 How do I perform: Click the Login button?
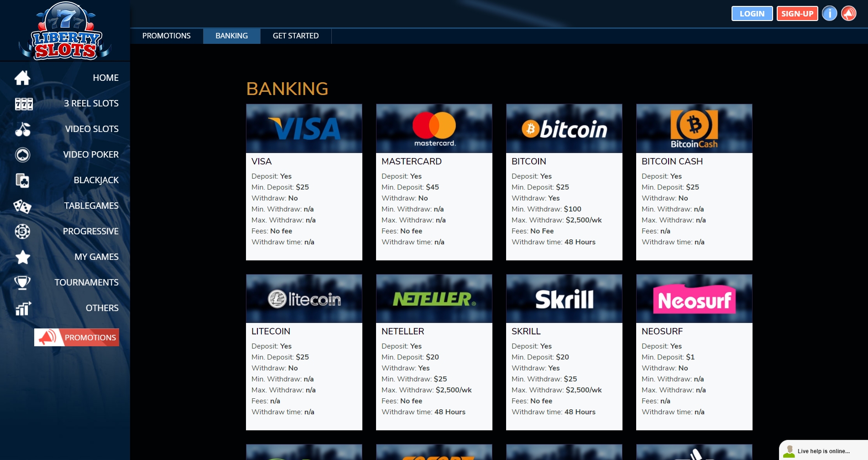[x=752, y=14]
